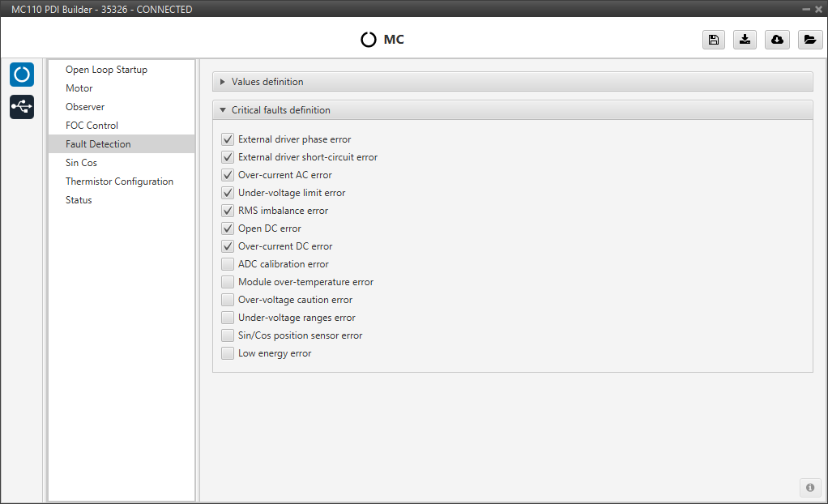Image resolution: width=828 pixels, height=504 pixels.
Task: Collapse the Critical faults definition section
Action: 280,110
